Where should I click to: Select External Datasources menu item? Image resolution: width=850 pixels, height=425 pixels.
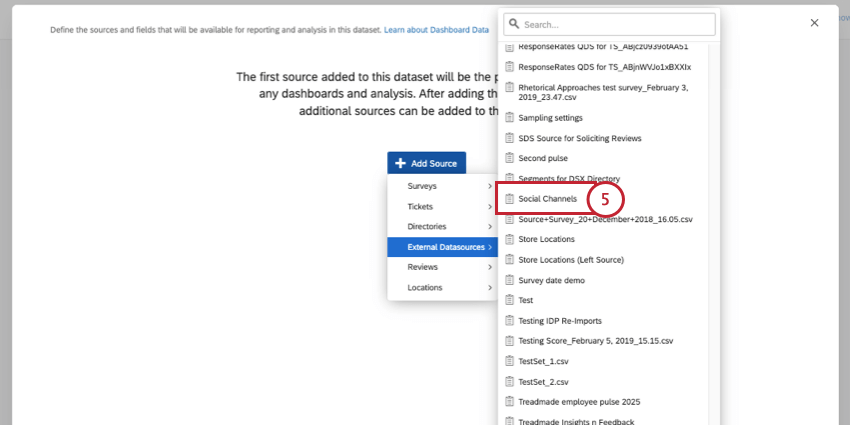click(x=442, y=247)
